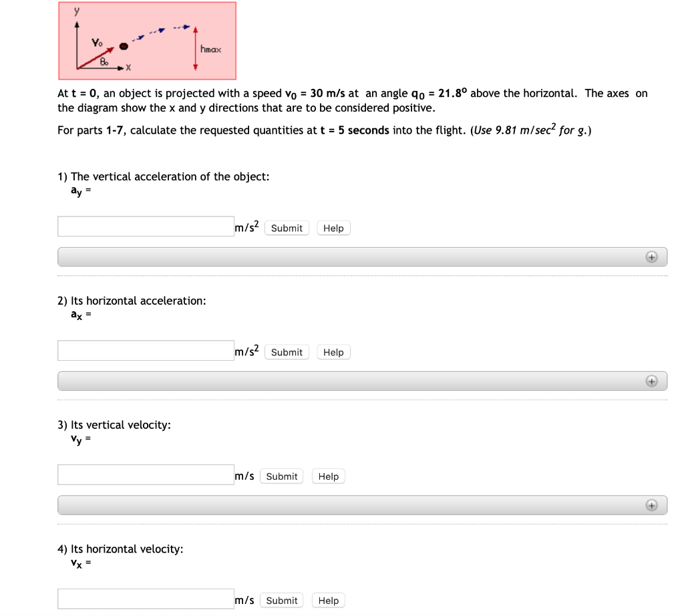The width and height of the screenshot is (684, 616).
Task: Click Submit for question 4
Action: click(281, 600)
